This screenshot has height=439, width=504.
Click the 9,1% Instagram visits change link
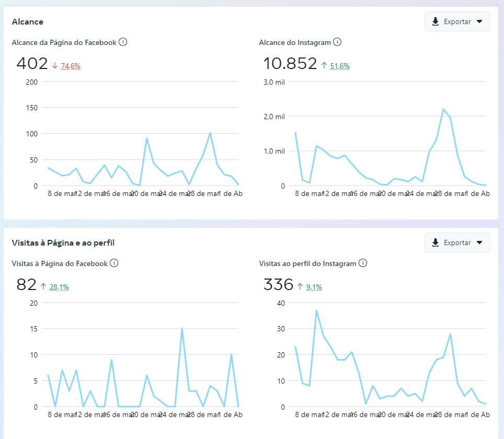tap(314, 287)
